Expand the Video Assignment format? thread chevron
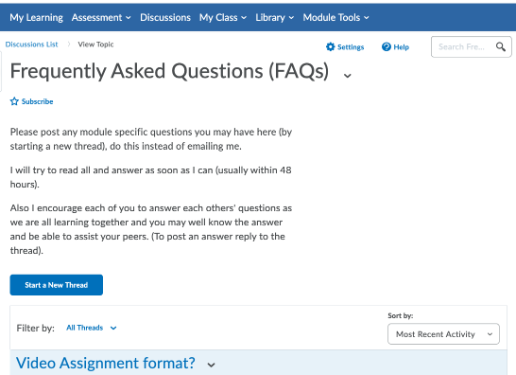This screenshot has height=375, width=516. click(x=211, y=365)
